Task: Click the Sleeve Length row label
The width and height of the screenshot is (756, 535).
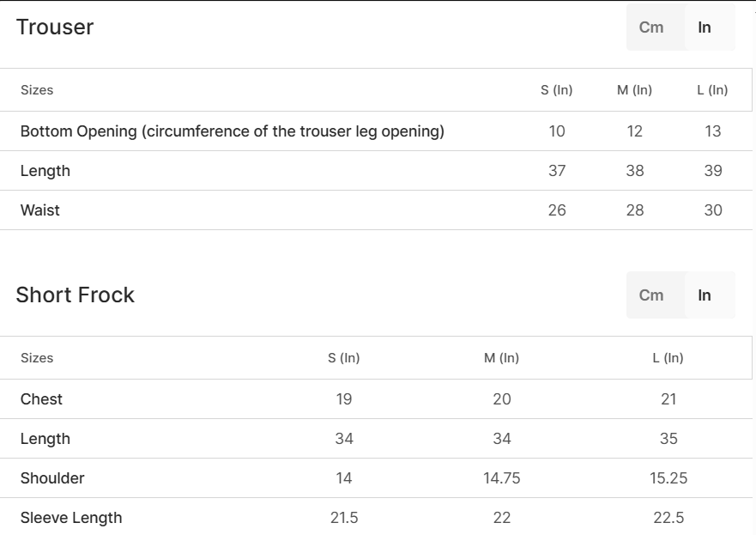Action: point(71,518)
